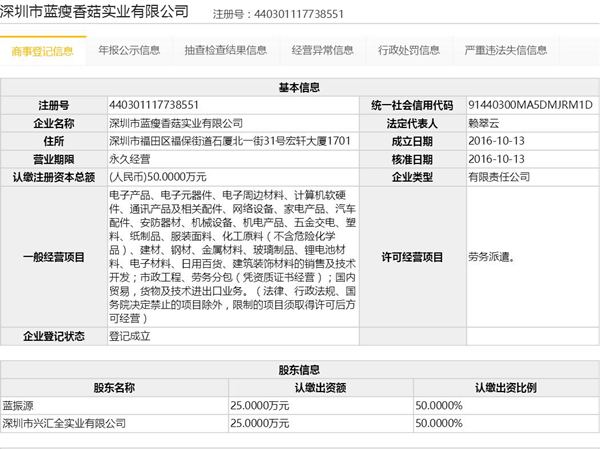Click the 统一社会信用代码 label
The image size is (600, 449).
point(412,106)
